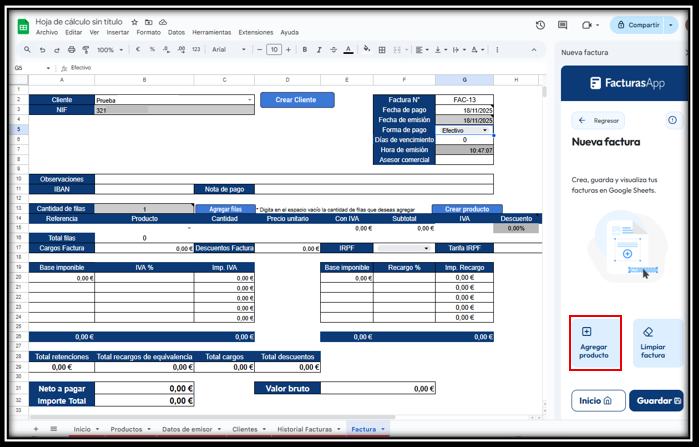Click the Agregar producto icon button

(x=596, y=343)
